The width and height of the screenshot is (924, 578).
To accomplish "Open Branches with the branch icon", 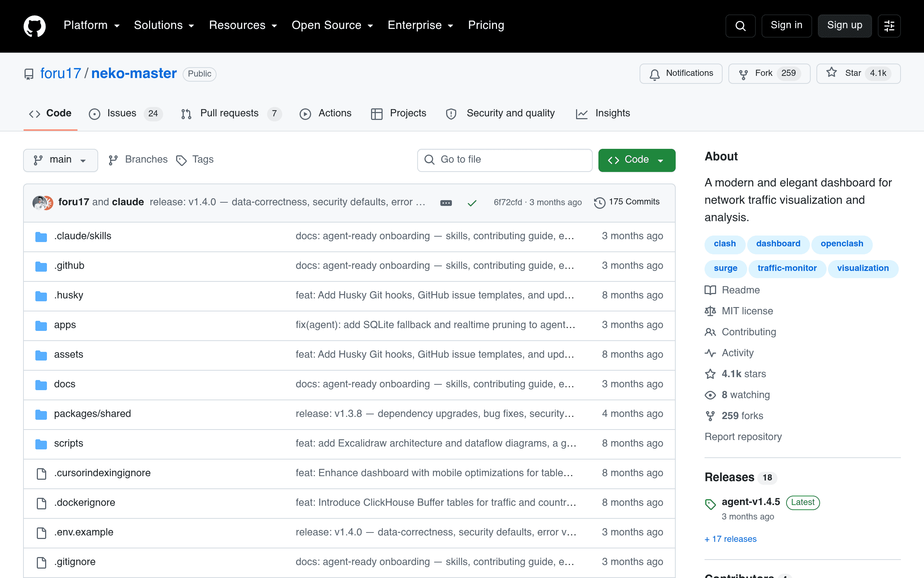I will point(138,160).
